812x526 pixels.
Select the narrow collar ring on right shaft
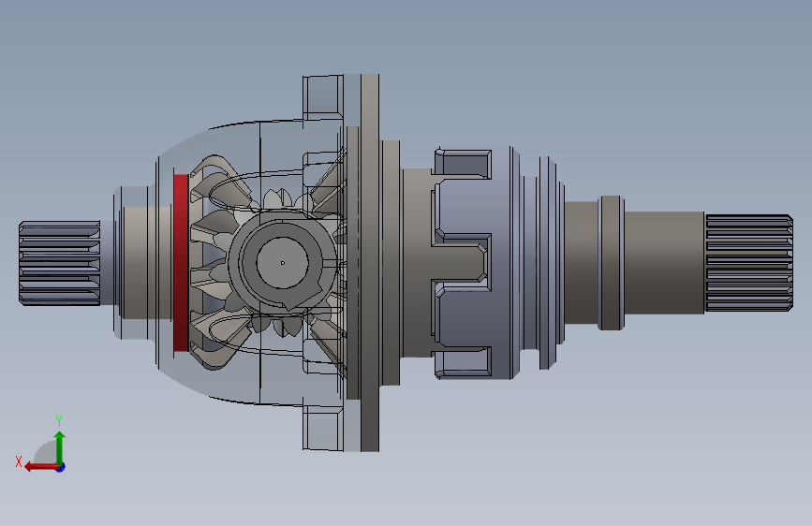(x=611, y=262)
